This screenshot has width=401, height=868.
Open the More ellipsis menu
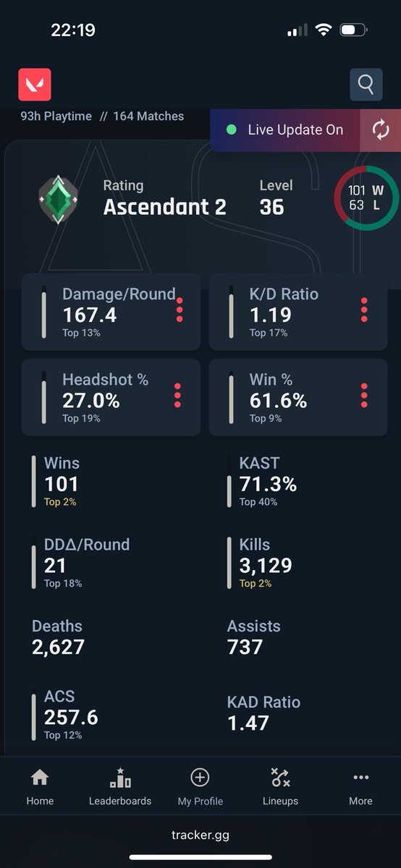coord(360,787)
